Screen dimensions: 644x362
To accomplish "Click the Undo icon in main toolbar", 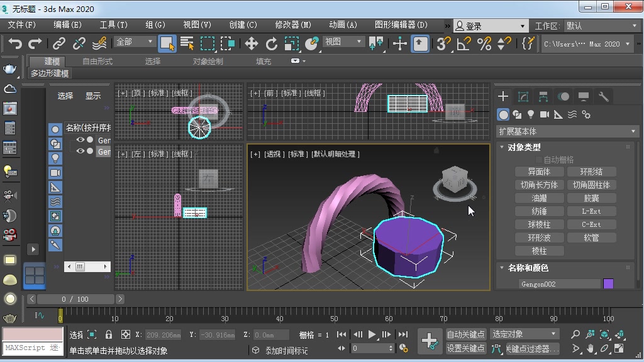I will [14, 43].
